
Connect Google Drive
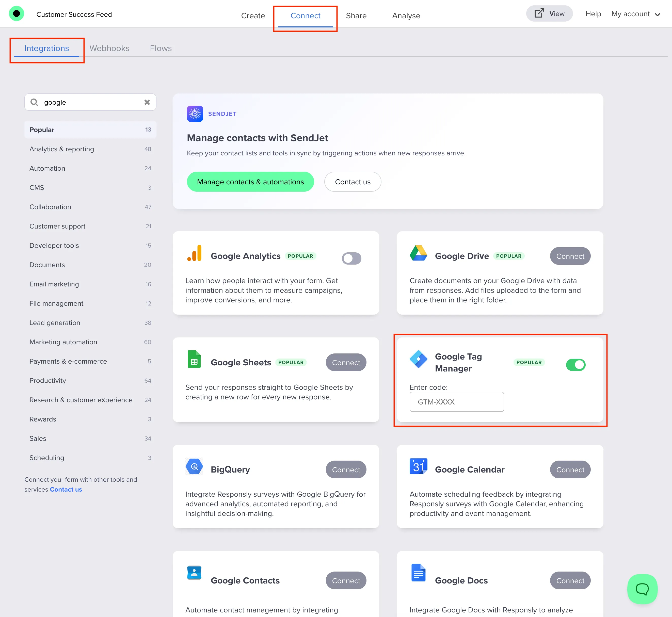570,256
